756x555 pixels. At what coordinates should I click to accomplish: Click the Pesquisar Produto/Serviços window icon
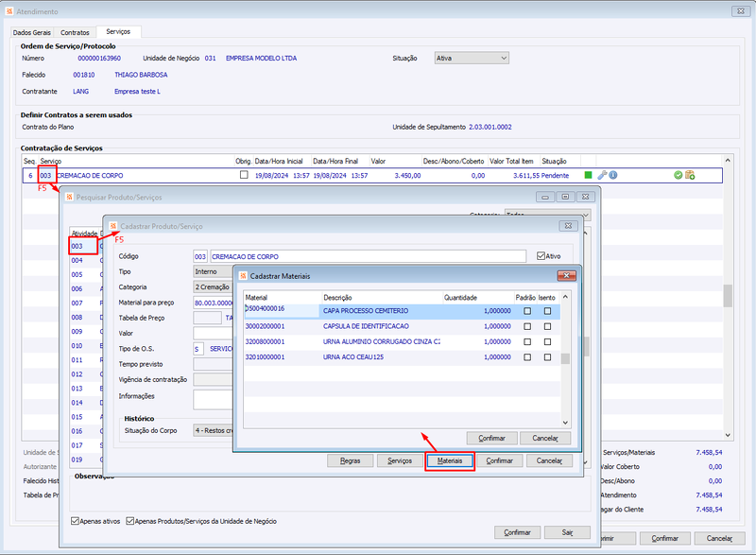(69, 197)
